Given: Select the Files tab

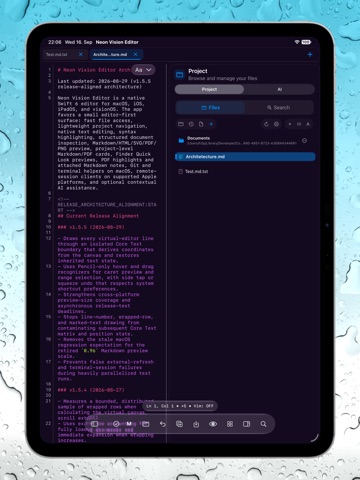Looking at the screenshot, I should coord(211,108).
